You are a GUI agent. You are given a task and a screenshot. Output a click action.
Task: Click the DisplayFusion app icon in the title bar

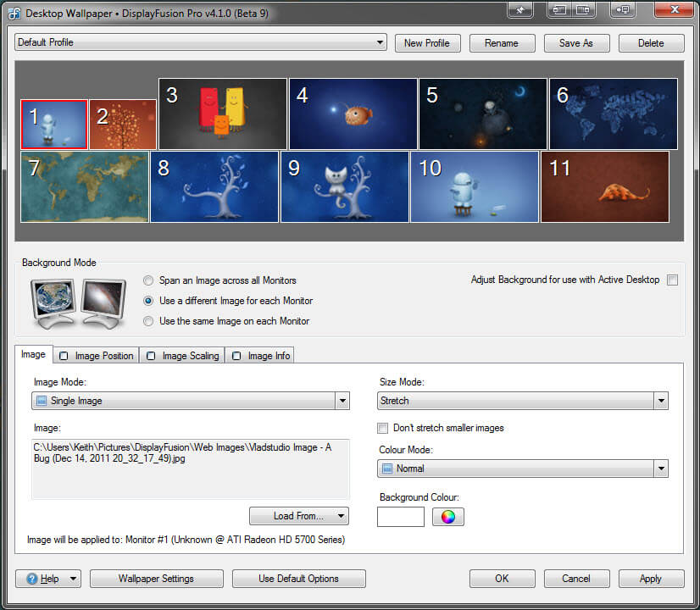14,14
